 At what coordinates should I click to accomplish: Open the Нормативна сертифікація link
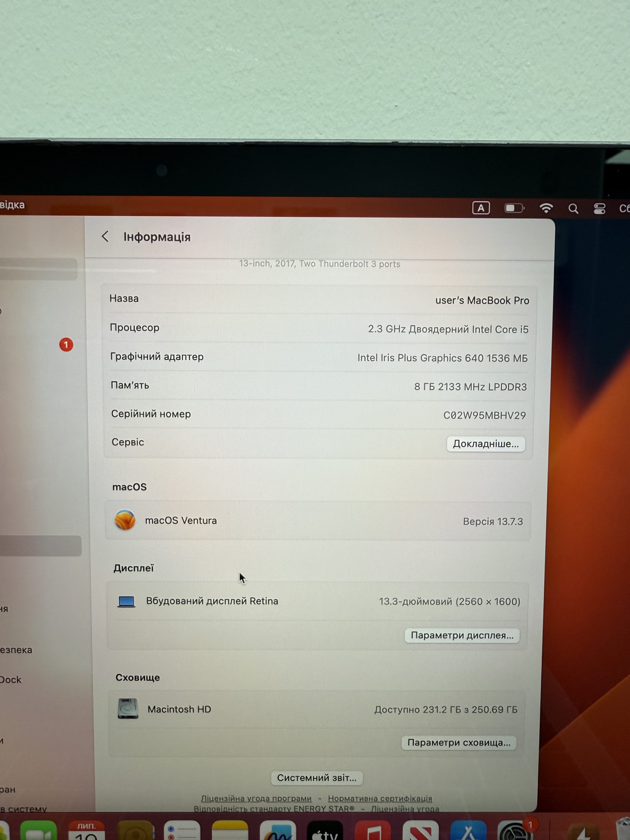click(x=380, y=798)
